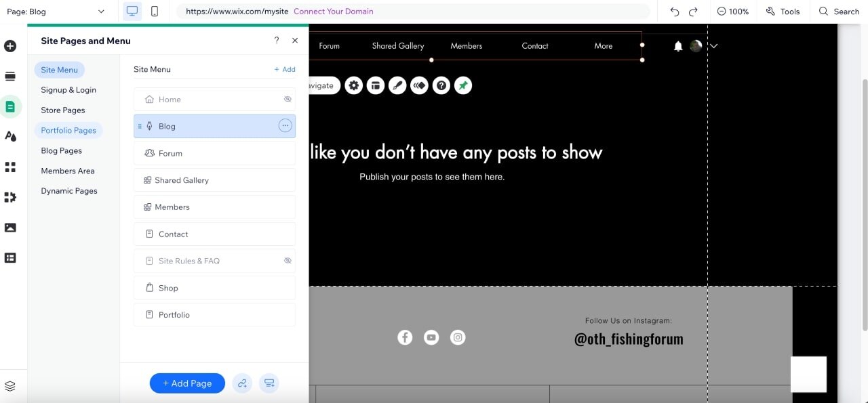Image resolution: width=868 pixels, height=403 pixels.
Task: Open the Tools menu
Action: [x=783, y=12]
